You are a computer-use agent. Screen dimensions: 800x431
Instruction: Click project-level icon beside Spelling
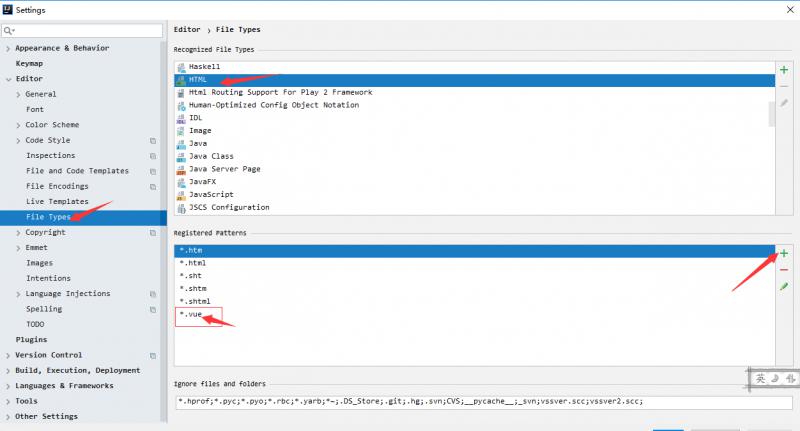153,310
